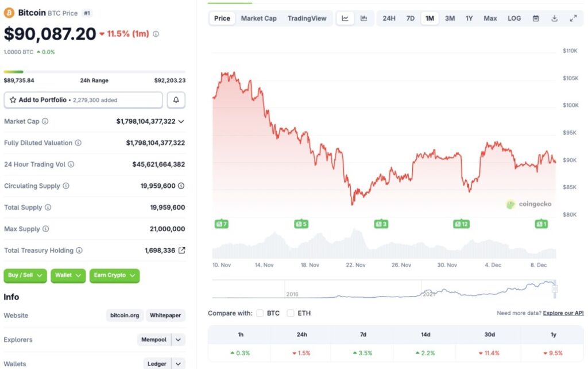
Task: Open the price alert bell
Action: tap(176, 99)
